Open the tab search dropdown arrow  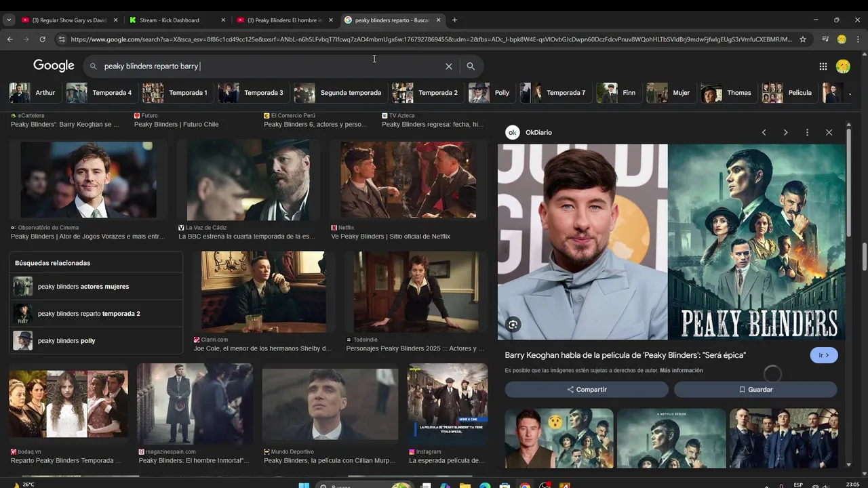(9, 20)
